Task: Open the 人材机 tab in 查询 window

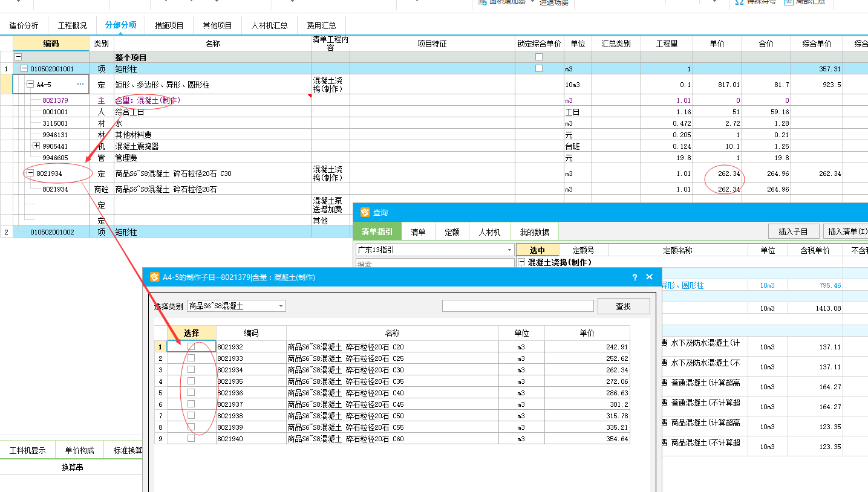Action: [489, 232]
